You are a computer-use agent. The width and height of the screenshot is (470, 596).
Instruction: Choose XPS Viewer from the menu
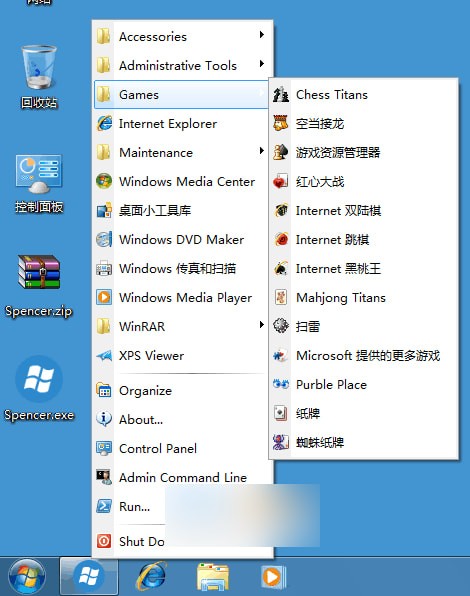(x=181, y=355)
